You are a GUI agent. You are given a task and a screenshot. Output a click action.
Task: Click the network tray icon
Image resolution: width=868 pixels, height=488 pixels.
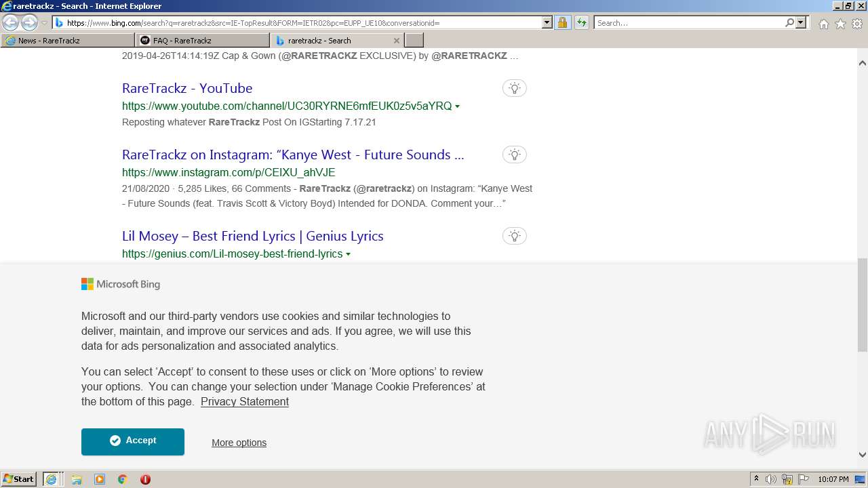pyautogui.click(x=787, y=479)
